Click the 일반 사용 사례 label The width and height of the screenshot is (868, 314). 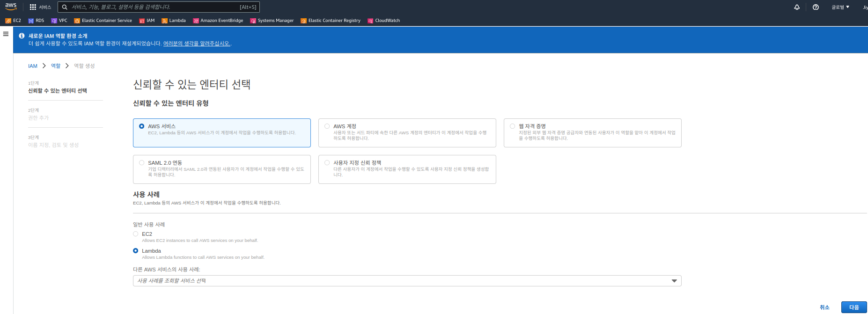click(149, 225)
